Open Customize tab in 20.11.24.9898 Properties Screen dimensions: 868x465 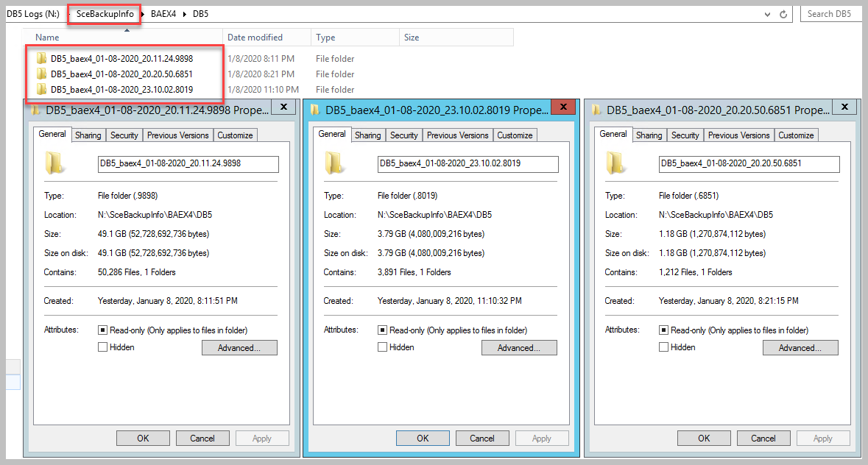coord(235,135)
